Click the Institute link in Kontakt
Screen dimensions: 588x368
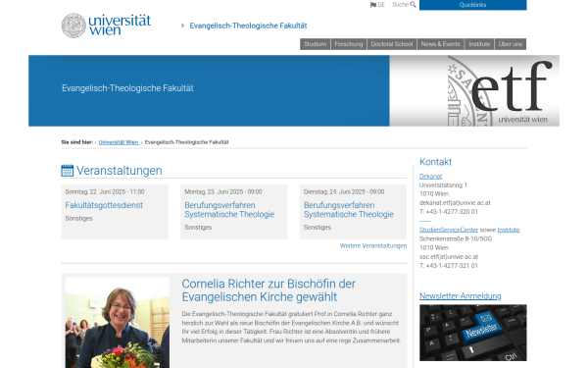click(x=509, y=230)
